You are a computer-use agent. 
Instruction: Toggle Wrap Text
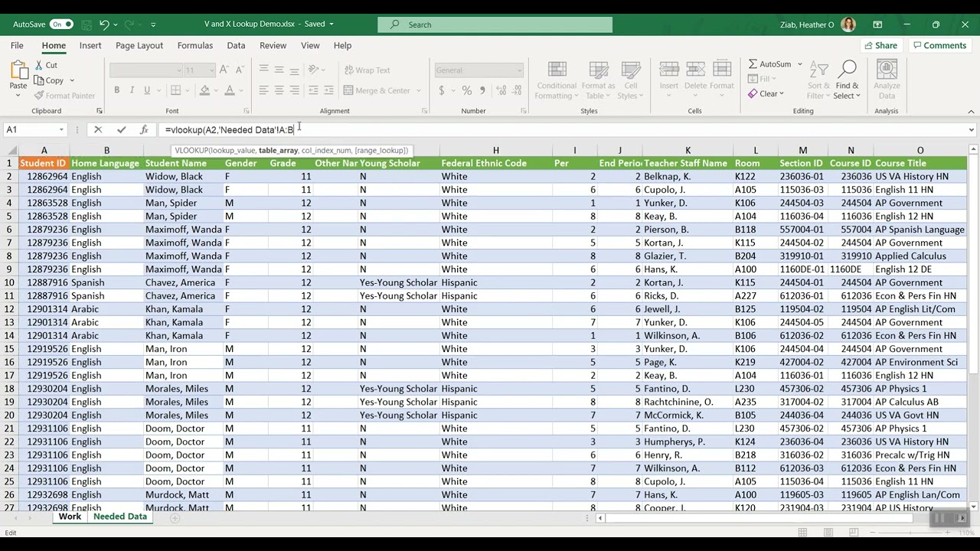pos(368,70)
